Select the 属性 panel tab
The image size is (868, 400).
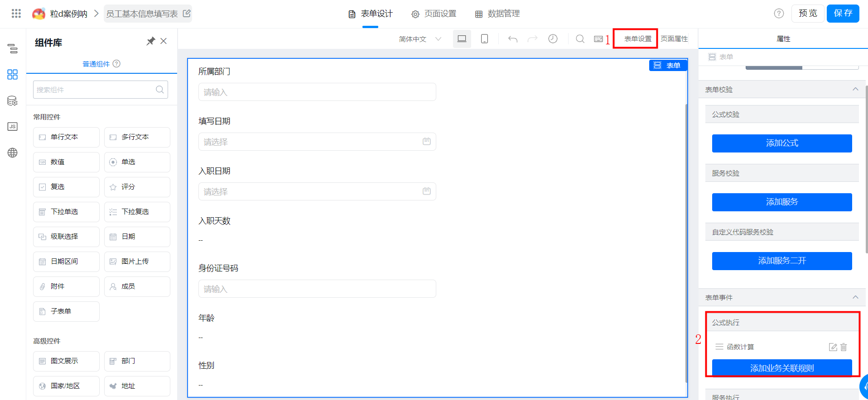[x=783, y=39]
